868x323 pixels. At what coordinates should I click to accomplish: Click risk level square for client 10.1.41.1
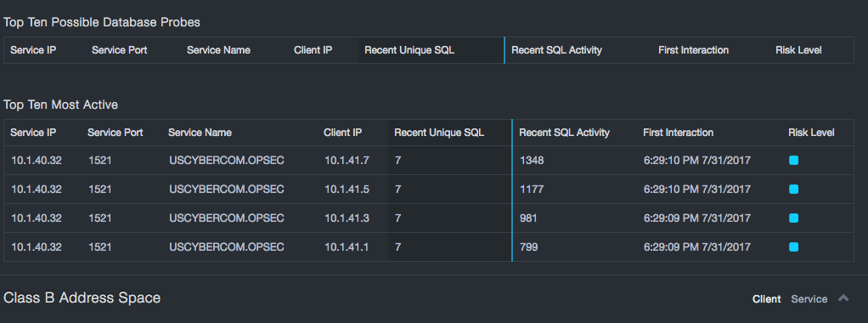(793, 247)
